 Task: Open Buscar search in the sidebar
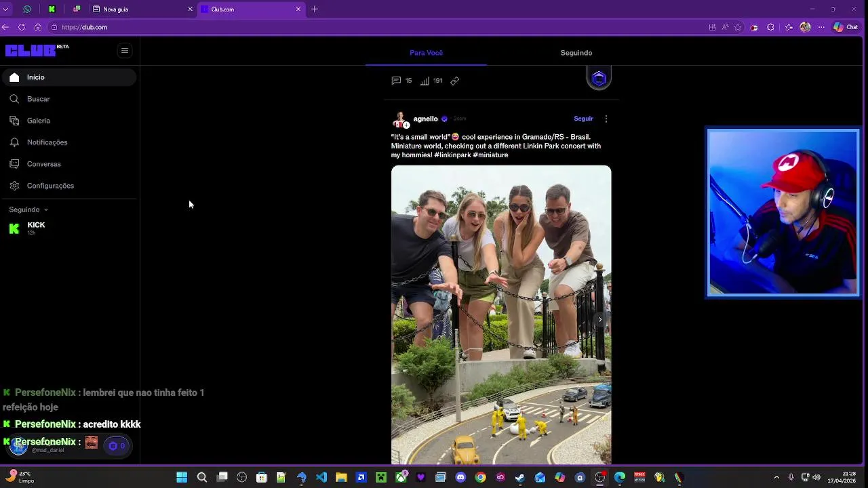point(69,99)
